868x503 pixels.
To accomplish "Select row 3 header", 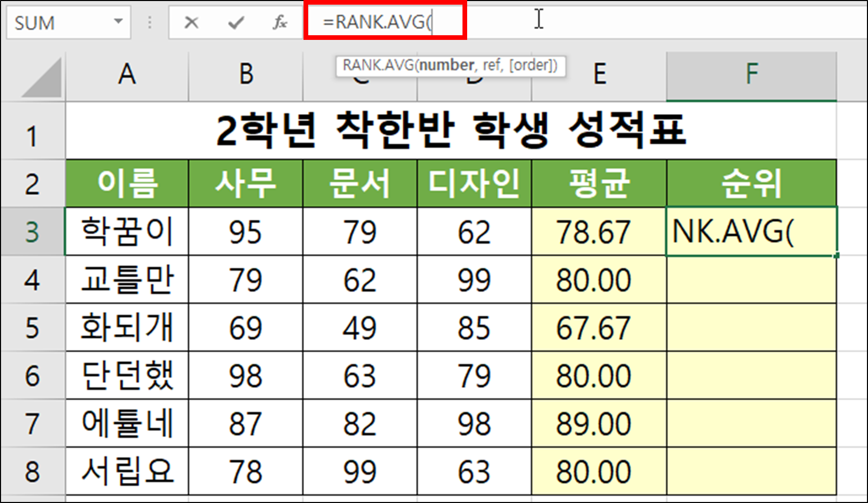I will (x=32, y=232).
